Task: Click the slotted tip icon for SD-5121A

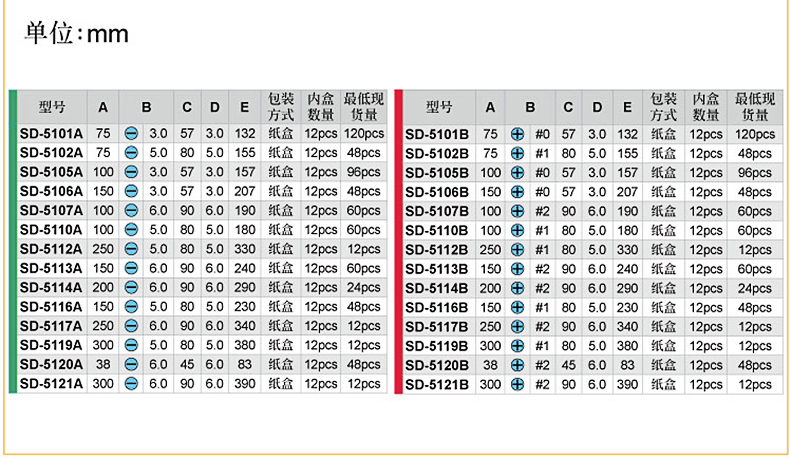Action: click(130, 383)
